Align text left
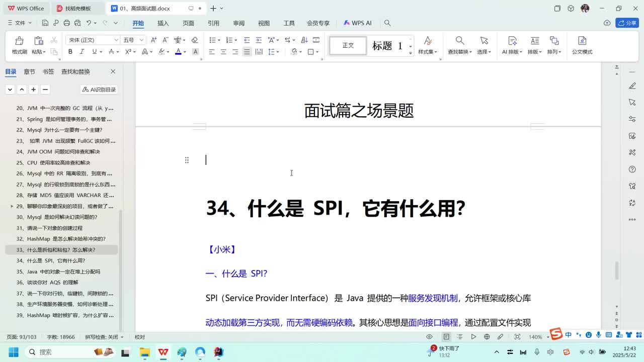Image resolution: width=644 pixels, height=362 pixels. point(212,52)
